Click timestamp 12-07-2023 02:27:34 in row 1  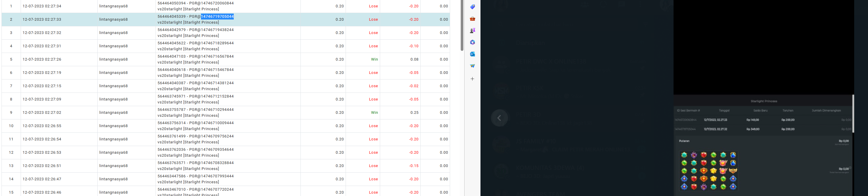(x=42, y=6)
